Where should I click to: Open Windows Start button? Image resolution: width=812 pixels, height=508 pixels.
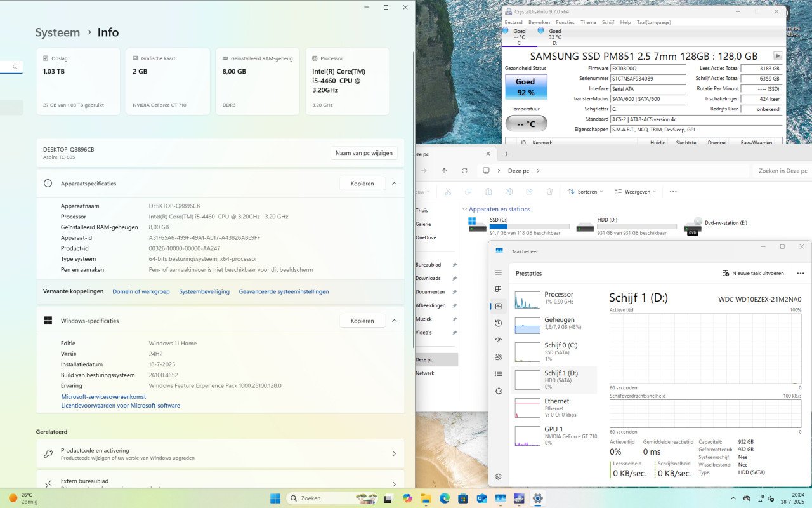(x=275, y=498)
